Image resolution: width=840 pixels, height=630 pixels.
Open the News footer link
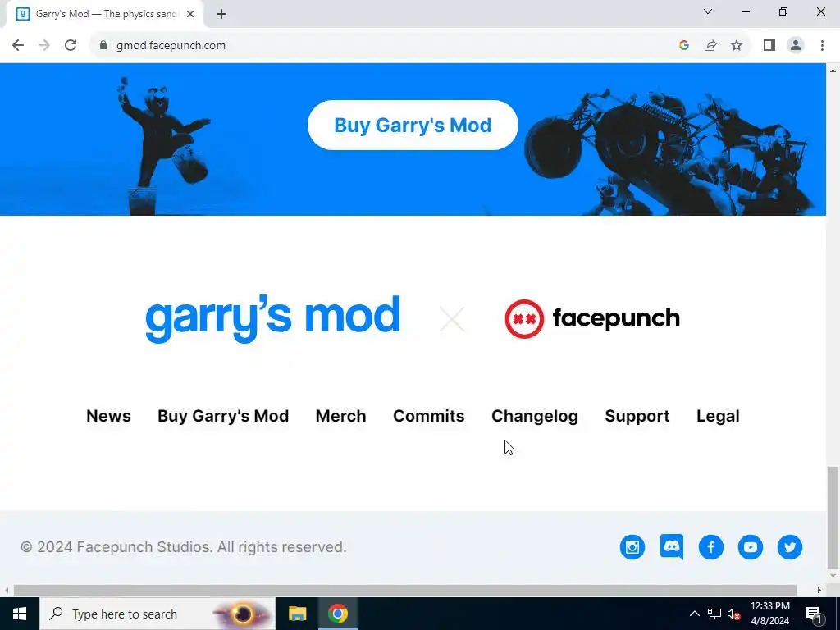(109, 416)
